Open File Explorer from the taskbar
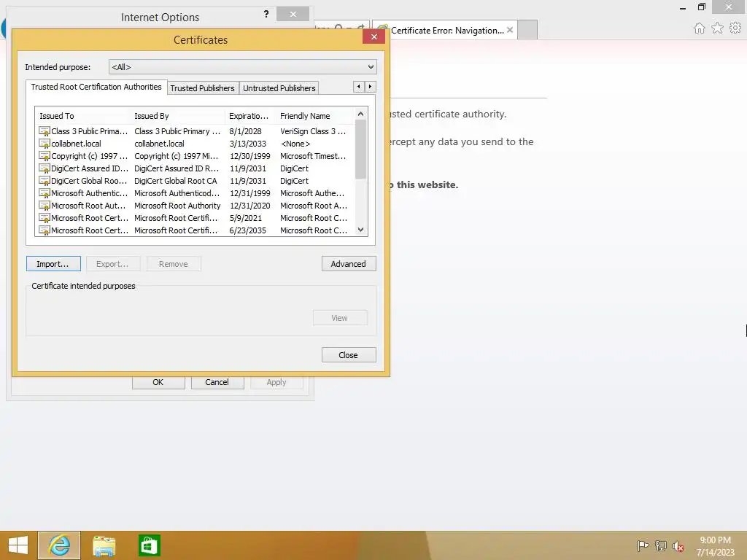 (x=104, y=545)
